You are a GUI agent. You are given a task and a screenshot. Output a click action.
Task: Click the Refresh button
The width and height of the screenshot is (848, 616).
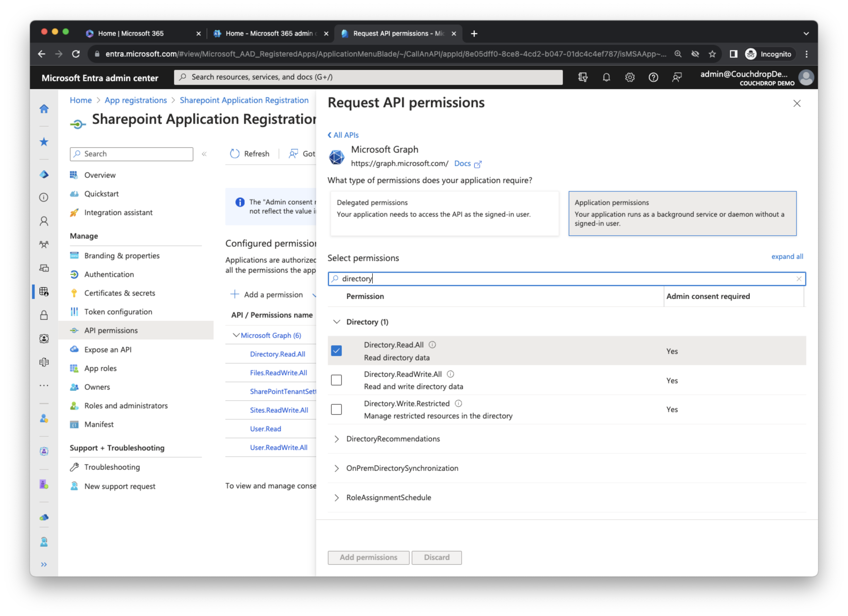pos(249,154)
